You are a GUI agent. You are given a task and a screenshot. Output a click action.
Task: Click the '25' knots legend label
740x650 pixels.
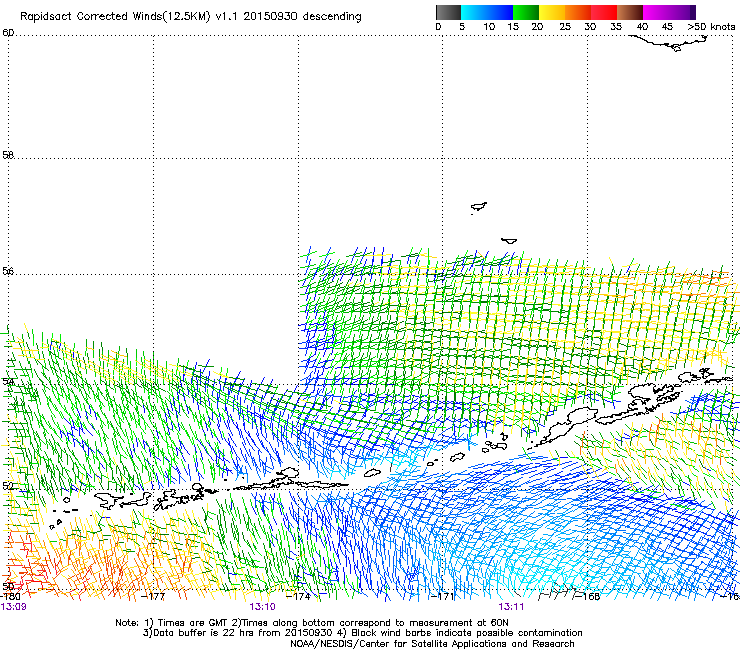pos(565,27)
